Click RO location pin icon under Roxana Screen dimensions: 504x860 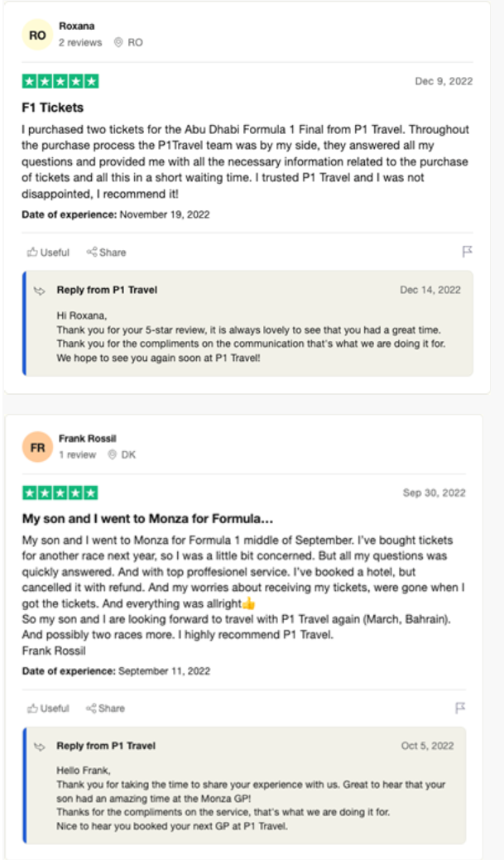(118, 43)
